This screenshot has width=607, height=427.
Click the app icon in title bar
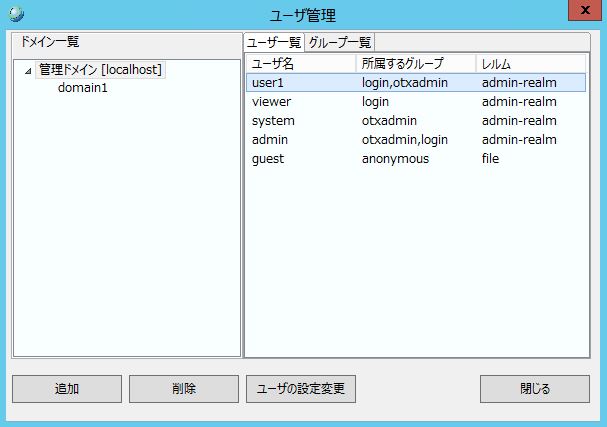(x=15, y=15)
